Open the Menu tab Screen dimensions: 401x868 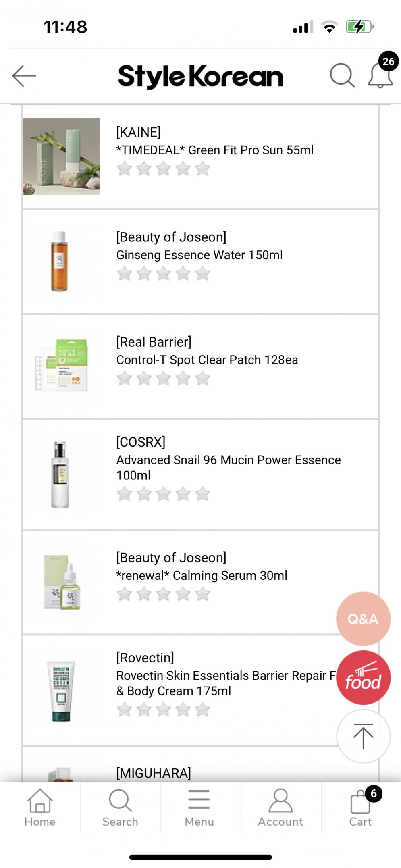pos(199,808)
